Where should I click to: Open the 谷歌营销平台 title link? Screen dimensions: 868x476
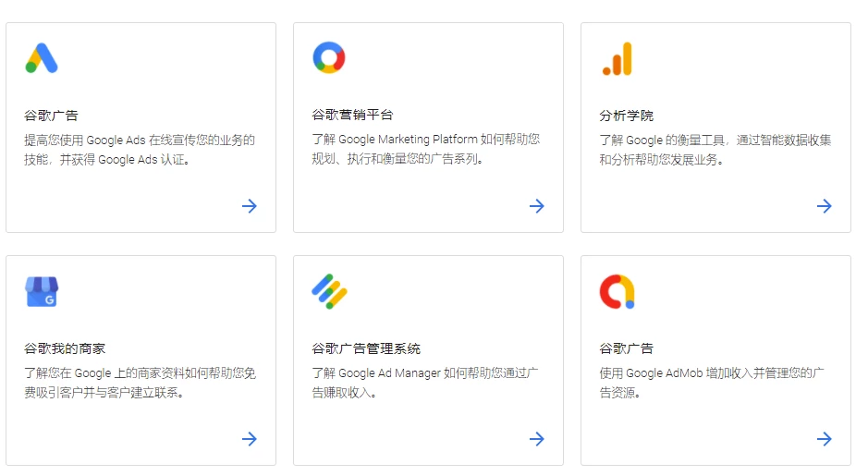pyautogui.click(x=352, y=115)
